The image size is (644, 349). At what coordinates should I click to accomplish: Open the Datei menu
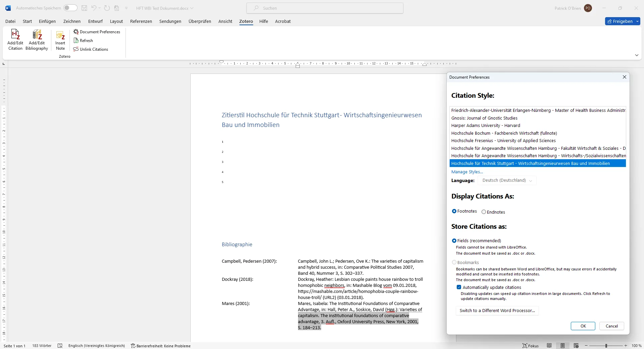[10, 21]
